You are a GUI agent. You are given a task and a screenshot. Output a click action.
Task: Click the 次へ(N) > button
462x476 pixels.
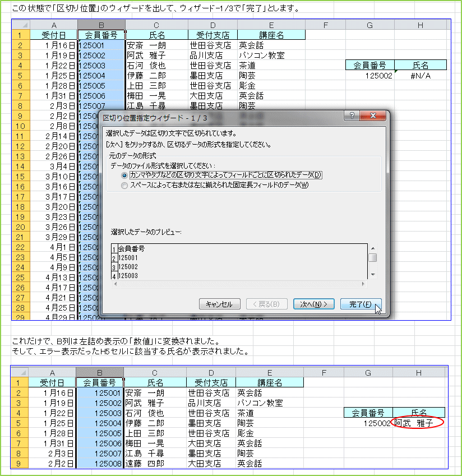pos(313,304)
